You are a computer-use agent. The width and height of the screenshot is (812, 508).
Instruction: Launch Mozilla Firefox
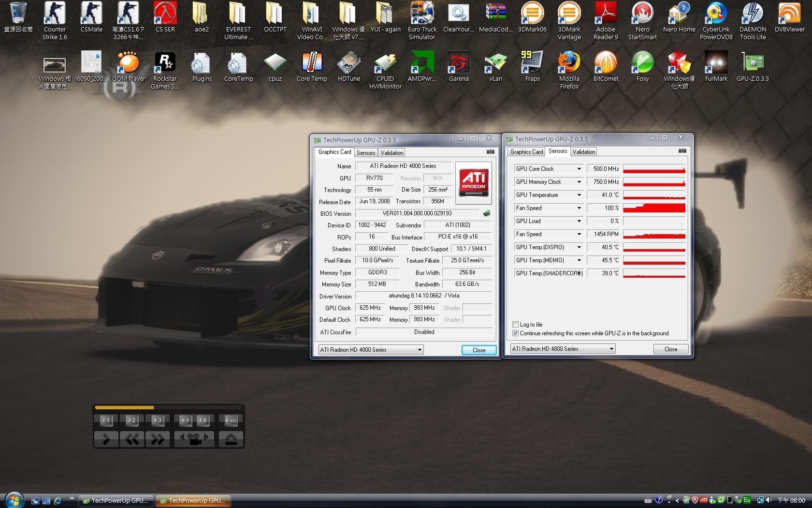[569, 70]
